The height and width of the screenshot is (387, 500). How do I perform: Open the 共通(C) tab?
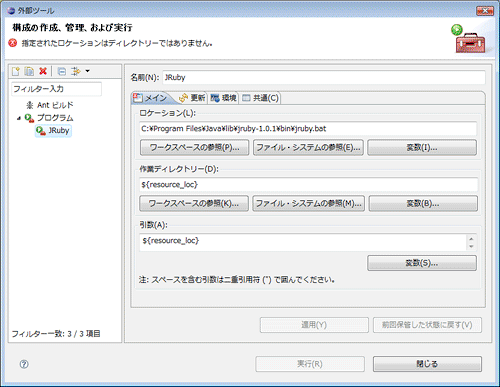pos(260,98)
